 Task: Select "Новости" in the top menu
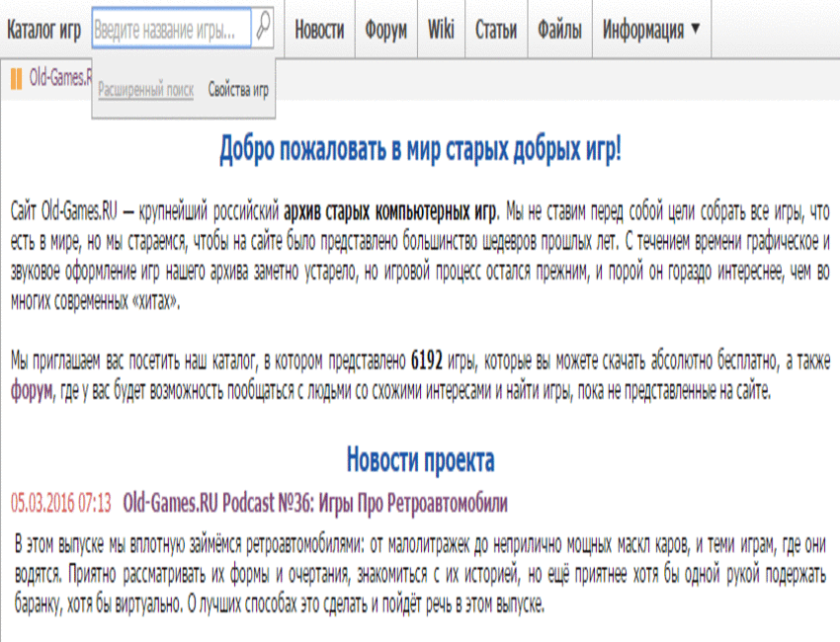point(318,30)
